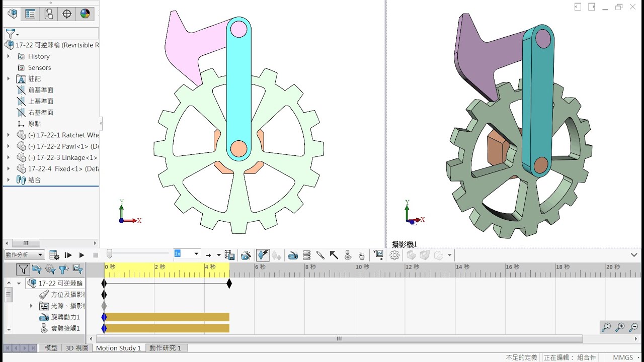Click the MMGS units status entry
This screenshot has height=362, width=644.
[623, 357]
